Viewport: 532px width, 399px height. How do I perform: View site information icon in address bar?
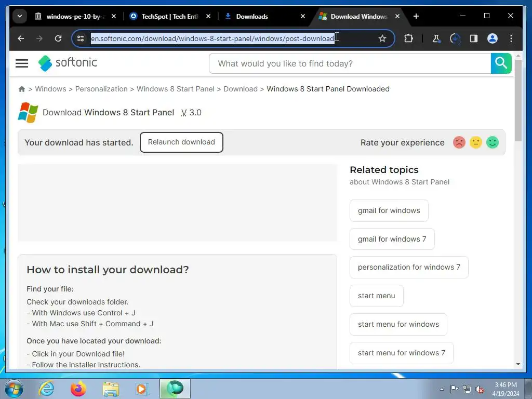coord(81,38)
